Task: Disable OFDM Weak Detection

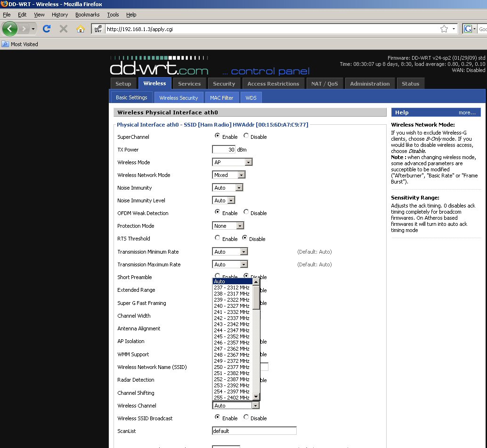Action: coord(246,212)
